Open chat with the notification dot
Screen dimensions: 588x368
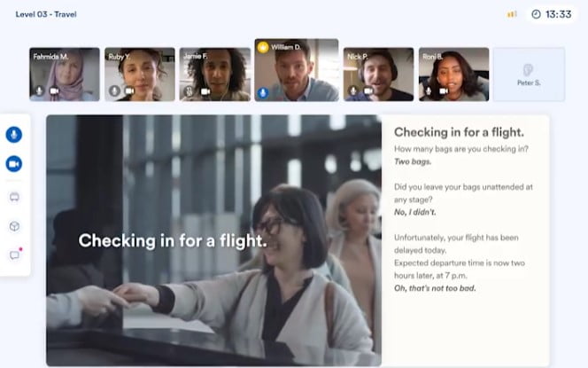(x=14, y=255)
